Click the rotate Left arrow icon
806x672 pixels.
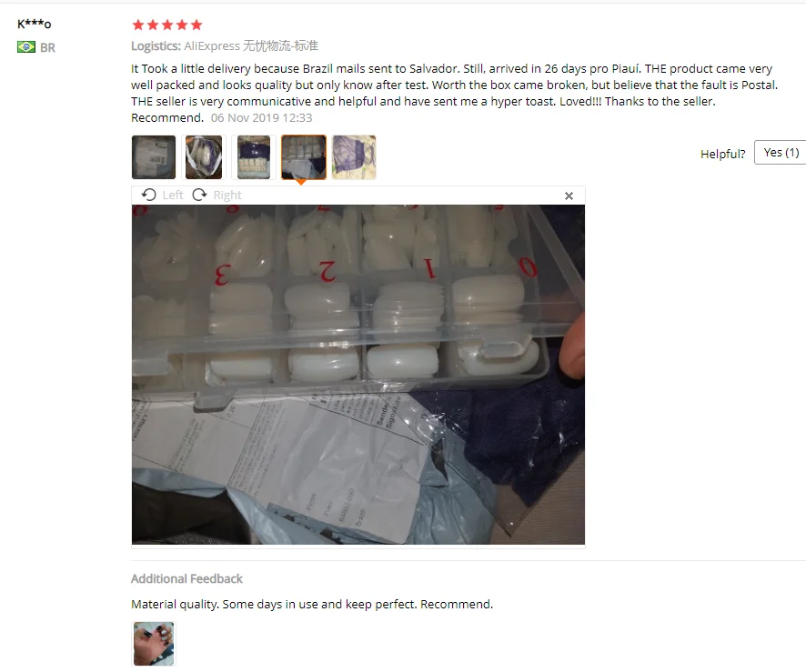click(148, 195)
